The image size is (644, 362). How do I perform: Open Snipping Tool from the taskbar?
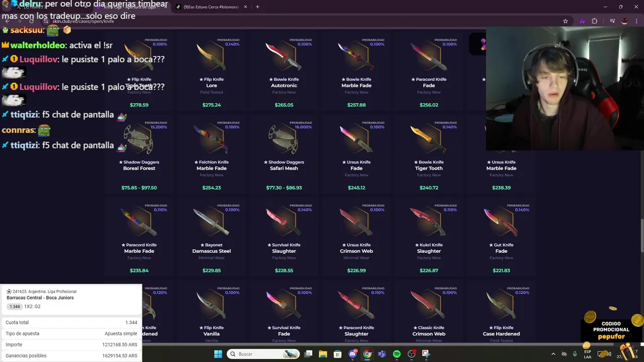(x=426, y=354)
